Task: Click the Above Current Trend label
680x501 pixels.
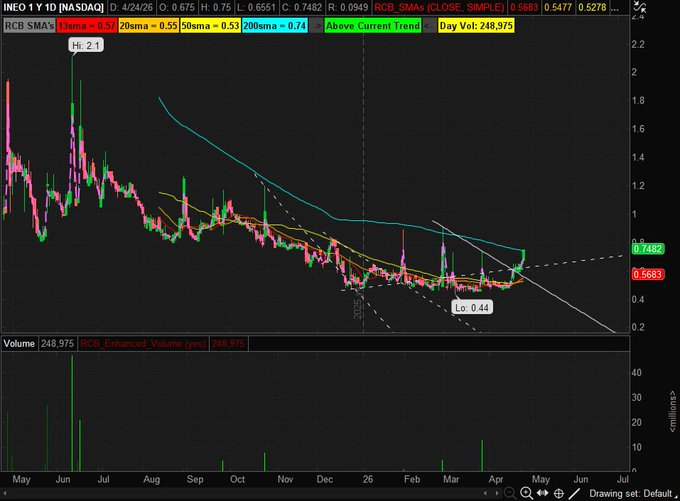Action: (373, 26)
